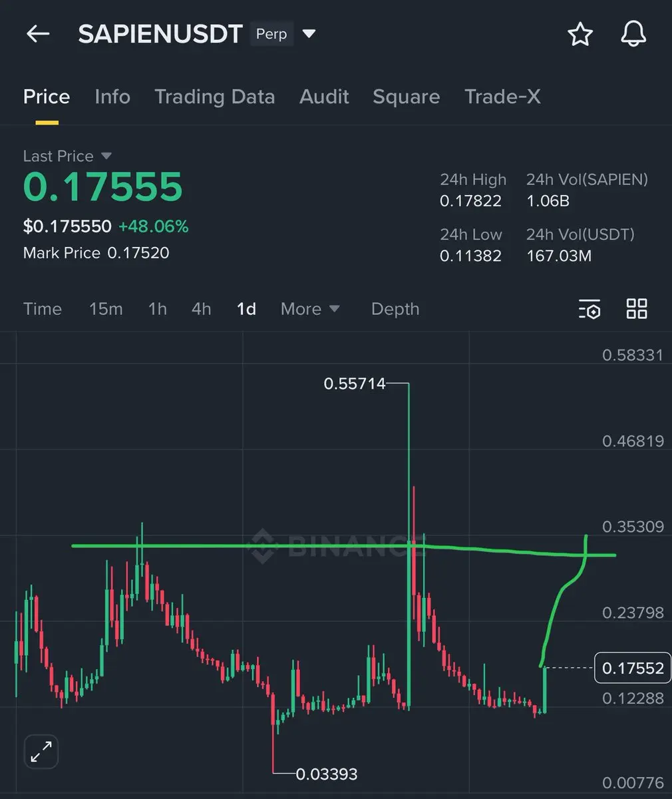Tap the Perp contract badge

[271, 34]
